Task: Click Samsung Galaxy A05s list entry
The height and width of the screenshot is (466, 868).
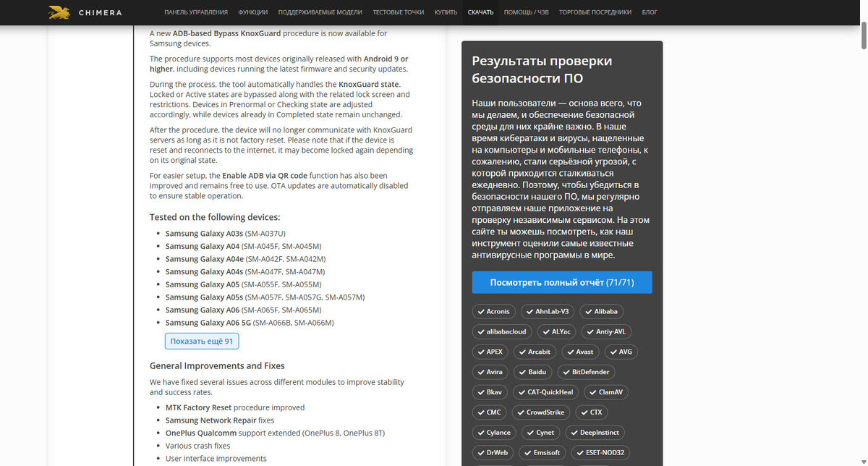Action: point(265,297)
